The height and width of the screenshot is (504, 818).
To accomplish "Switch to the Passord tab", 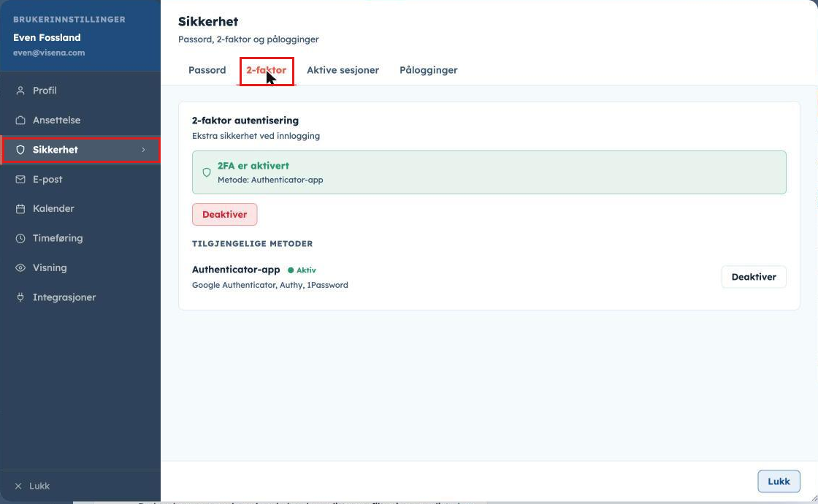I will [x=207, y=70].
